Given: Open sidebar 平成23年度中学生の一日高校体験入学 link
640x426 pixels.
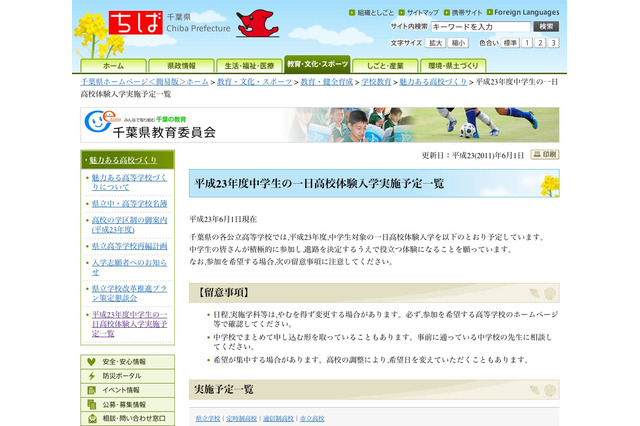Looking at the screenshot, I should point(129,324).
